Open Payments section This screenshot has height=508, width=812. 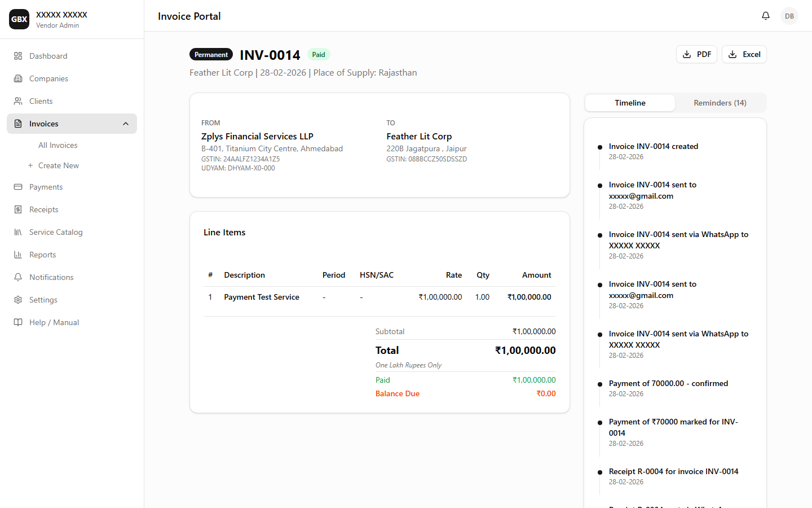coord(72,187)
